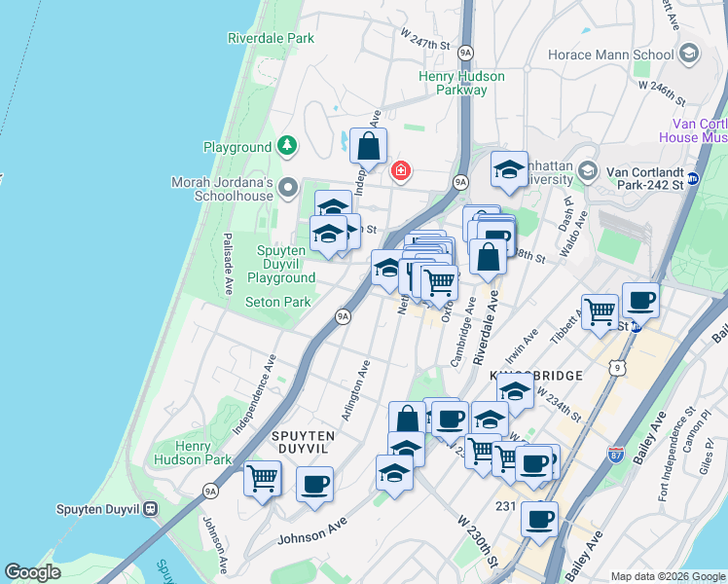The height and width of the screenshot is (584, 728).
Task: Click the Horace Mann School text label
Action: click(x=611, y=55)
